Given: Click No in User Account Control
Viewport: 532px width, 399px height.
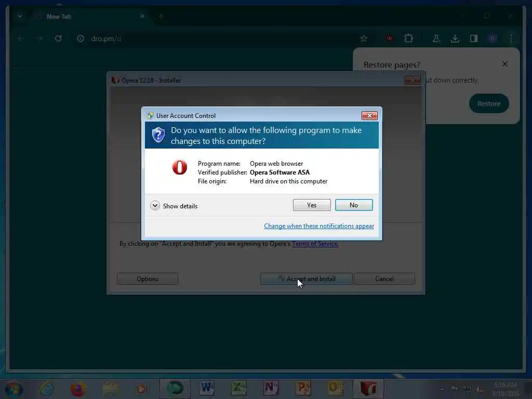Looking at the screenshot, I should [x=353, y=205].
